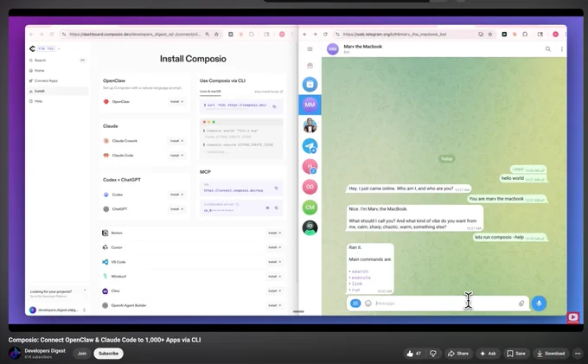Expand the Install dropdown for Cursor
Screen dimensions: 588x364
(x=274, y=247)
